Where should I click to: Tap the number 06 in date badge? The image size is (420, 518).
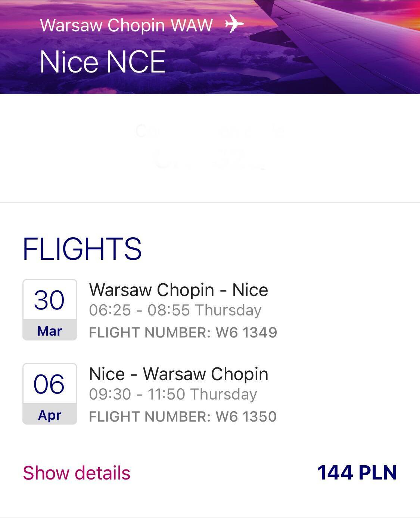point(49,384)
